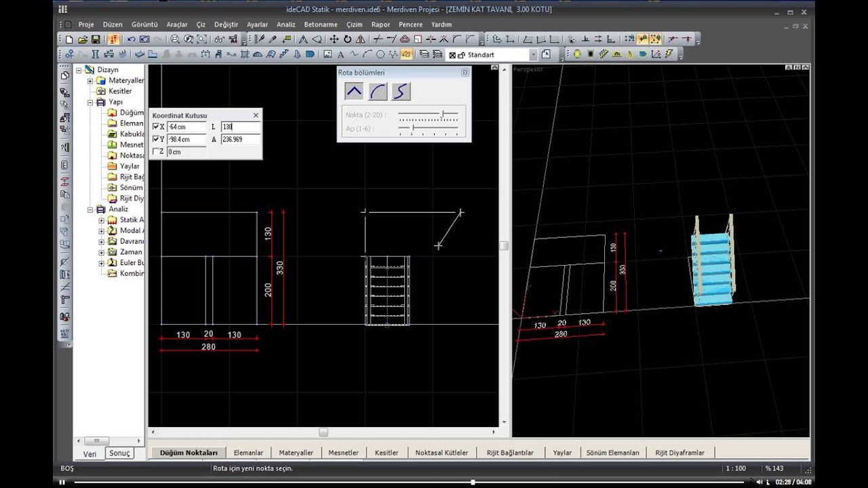Image resolution: width=868 pixels, height=488 pixels.
Task: Click the Layer settings icon
Action: 424,54
